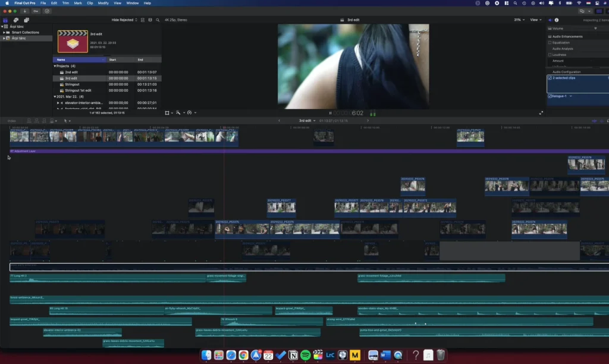Open the viewer Transform tool icon
Screen dimensions: 609x364
[x=167, y=112]
